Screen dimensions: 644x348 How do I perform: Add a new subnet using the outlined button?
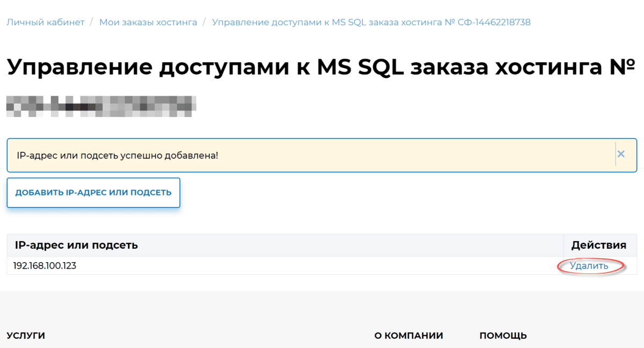(93, 192)
